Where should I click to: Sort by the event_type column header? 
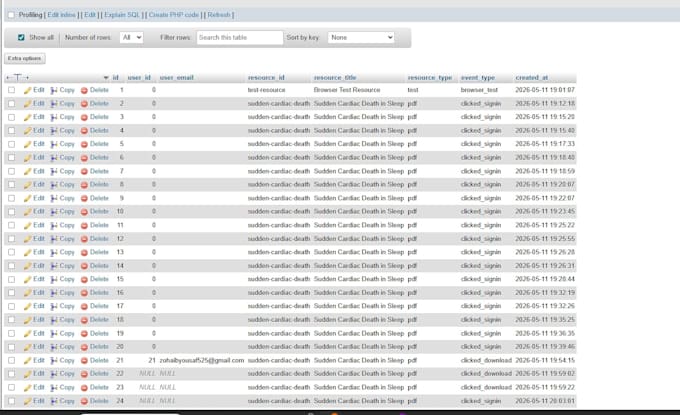477,78
